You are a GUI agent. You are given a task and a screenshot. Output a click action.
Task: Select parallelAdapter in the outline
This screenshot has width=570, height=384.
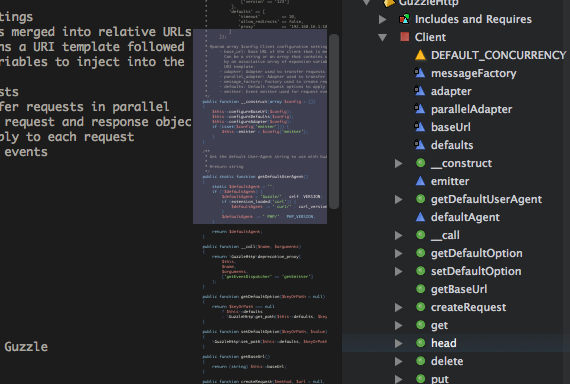[471, 109]
